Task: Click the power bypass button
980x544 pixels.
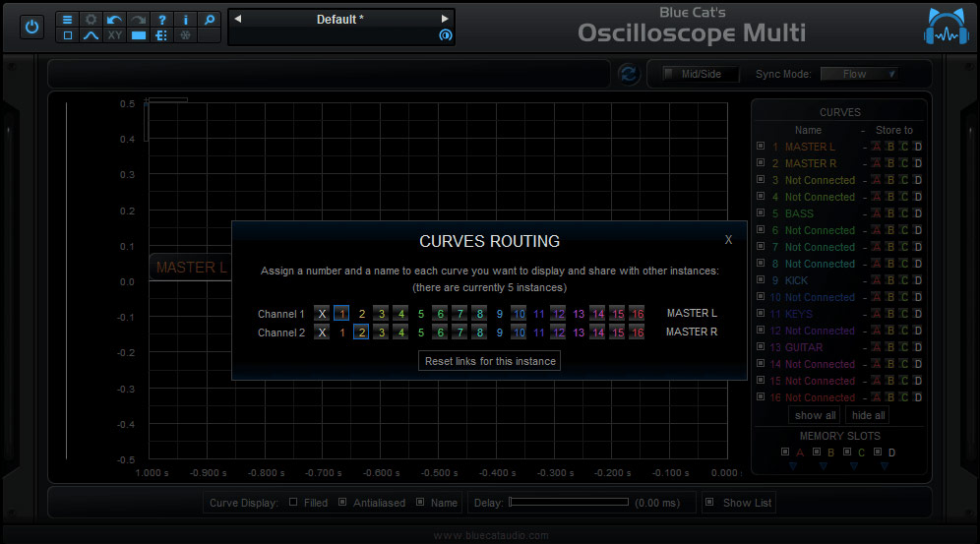Action: coord(31,28)
